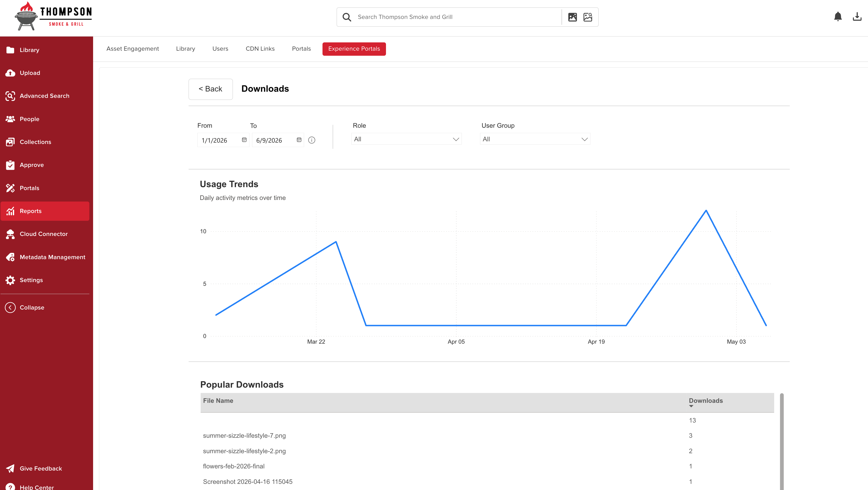Select the Experience Portals tab
The image size is (868, 490).
354,49
